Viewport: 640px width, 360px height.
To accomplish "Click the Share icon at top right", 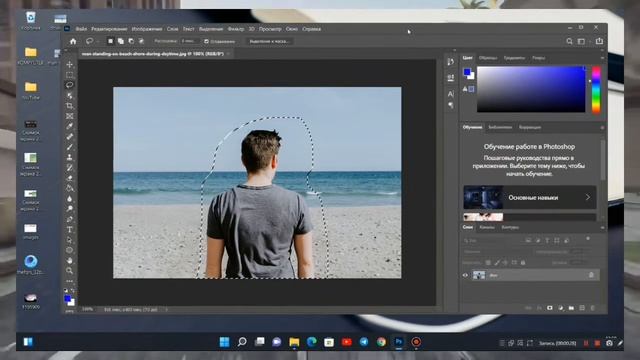I will tap(599, 41).
